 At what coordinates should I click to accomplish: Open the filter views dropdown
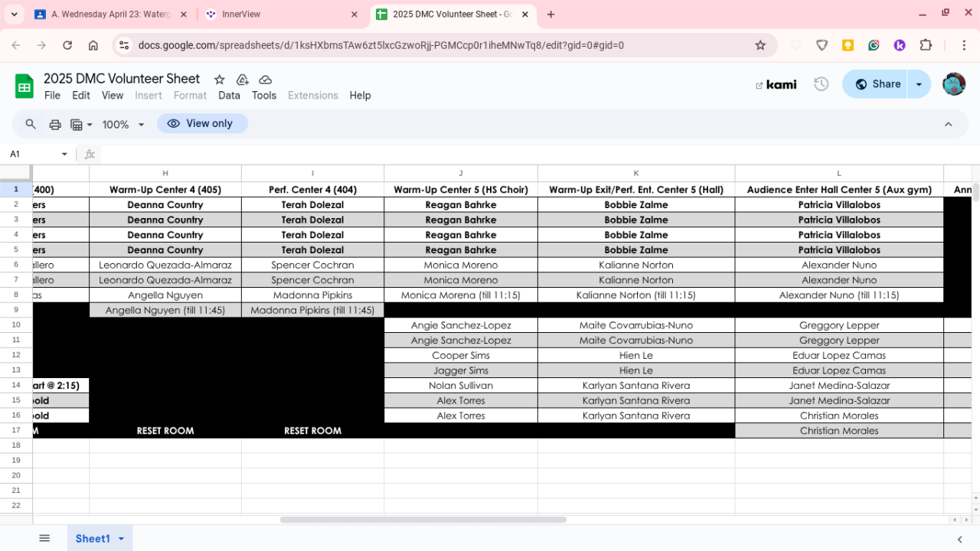click(x=81, y=124)
